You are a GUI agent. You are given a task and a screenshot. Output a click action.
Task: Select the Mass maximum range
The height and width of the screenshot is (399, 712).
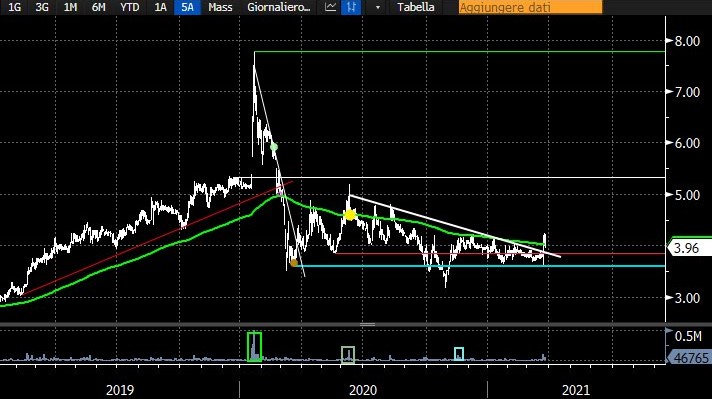click(x=220, y=7)
